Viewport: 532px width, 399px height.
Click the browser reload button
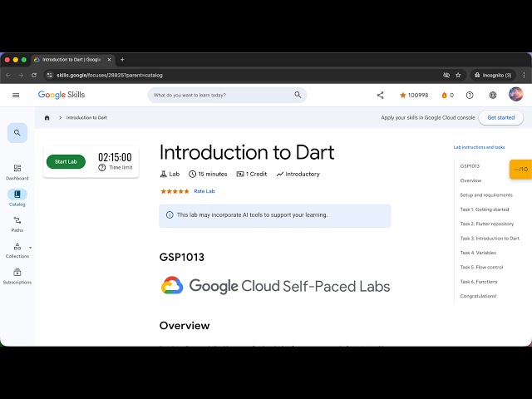click(34, 76)
